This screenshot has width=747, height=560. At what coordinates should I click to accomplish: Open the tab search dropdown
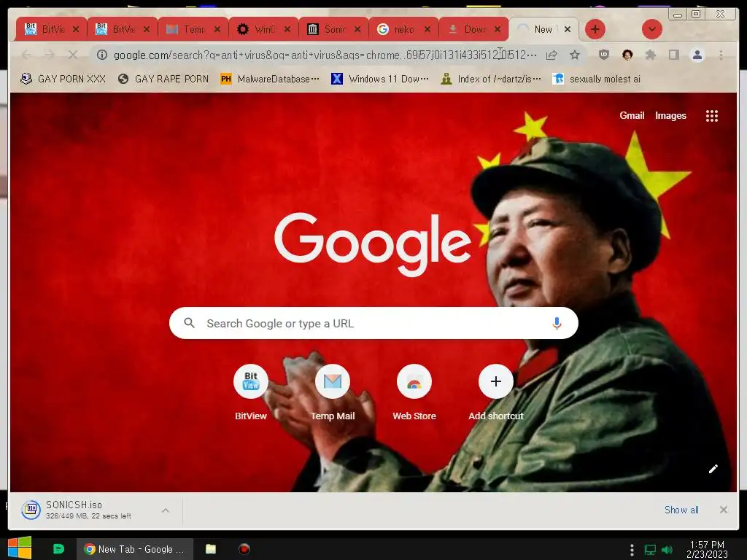click(651, 29)
